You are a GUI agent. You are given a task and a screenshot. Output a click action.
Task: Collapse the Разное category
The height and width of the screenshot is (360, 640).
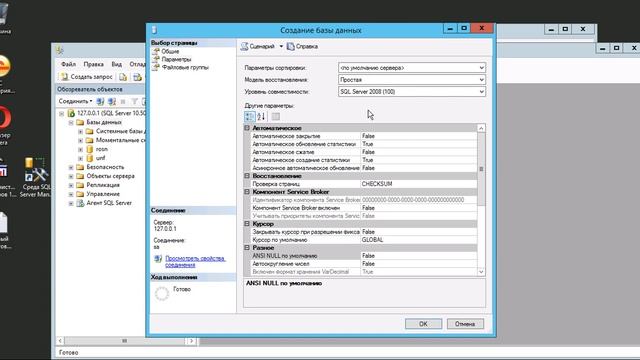(247, 248)
